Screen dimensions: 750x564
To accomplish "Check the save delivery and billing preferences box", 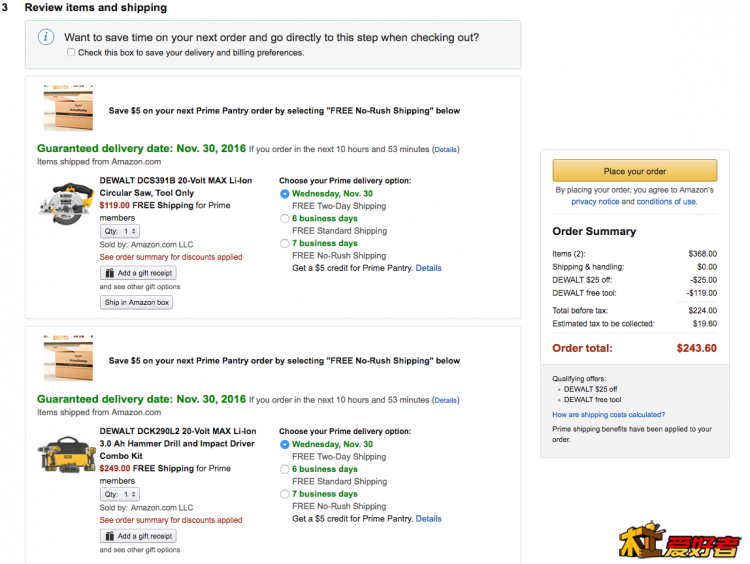I will coord(71,53).
